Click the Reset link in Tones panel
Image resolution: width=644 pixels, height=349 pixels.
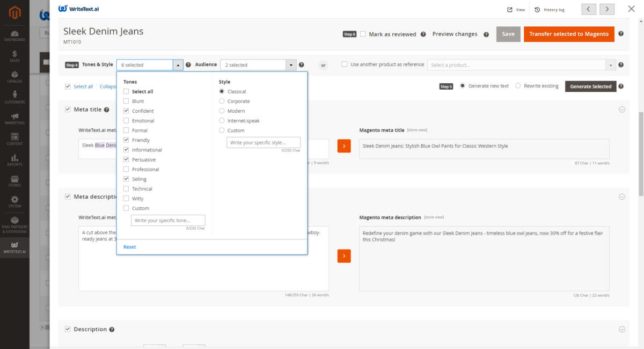click(129, 247)
